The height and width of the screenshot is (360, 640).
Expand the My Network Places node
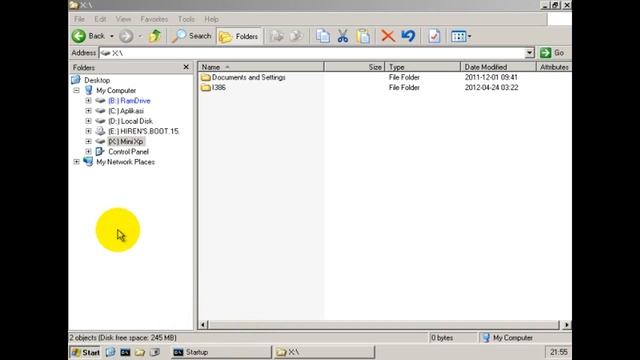(x=76, y=162)
